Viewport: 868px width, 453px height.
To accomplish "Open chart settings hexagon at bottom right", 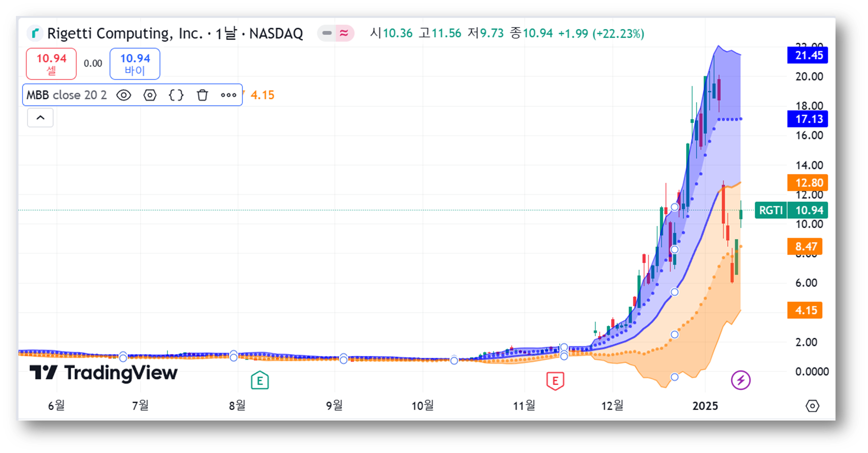I will [813, 405].
